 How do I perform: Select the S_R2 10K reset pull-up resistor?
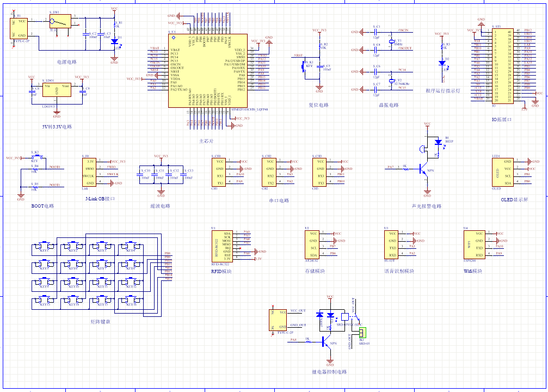click(x=320, y=46)
